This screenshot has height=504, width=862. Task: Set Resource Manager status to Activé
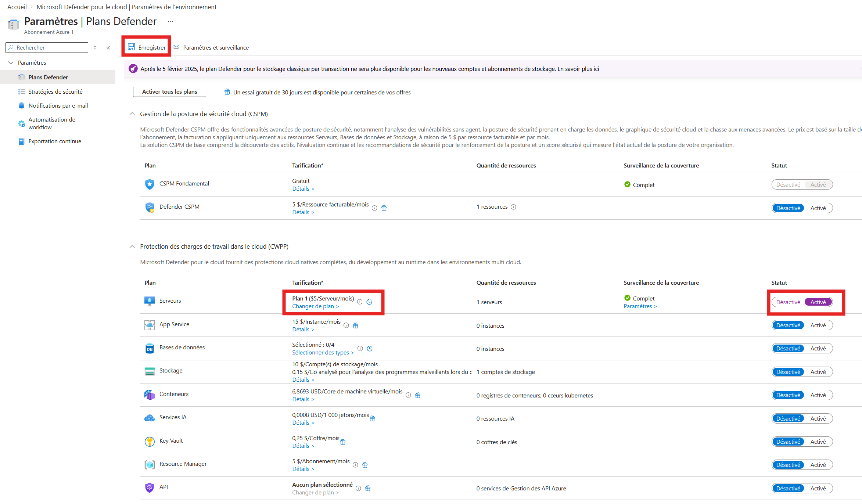pos(818,465)
